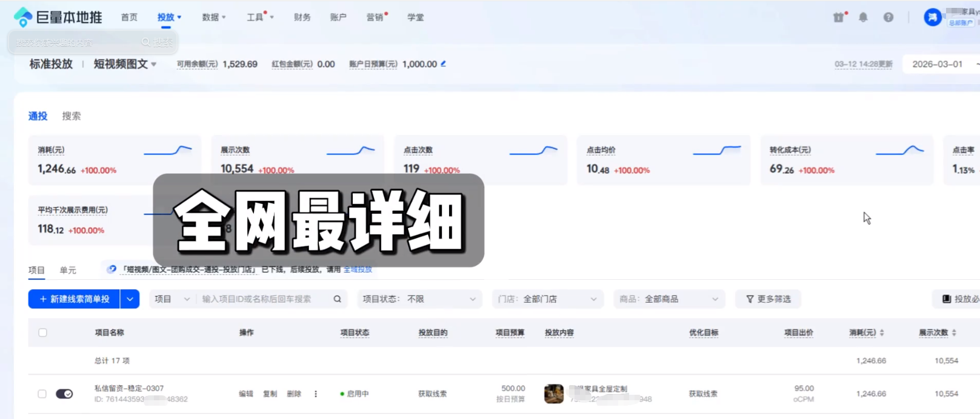Image resolution: width=980 pixels, height=419 pixels.
Task: Sort by 消耗(元) column sort icon
Action: click(882, 332)
